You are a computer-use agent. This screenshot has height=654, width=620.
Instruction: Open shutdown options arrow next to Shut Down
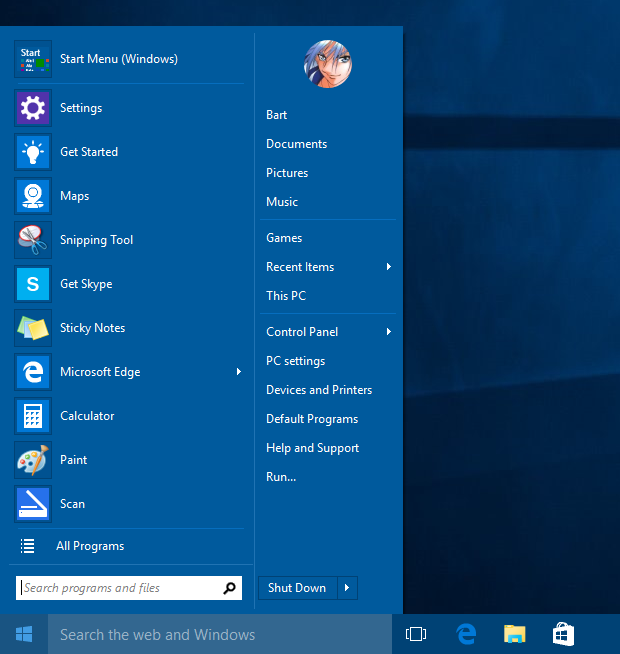(347, 588)
